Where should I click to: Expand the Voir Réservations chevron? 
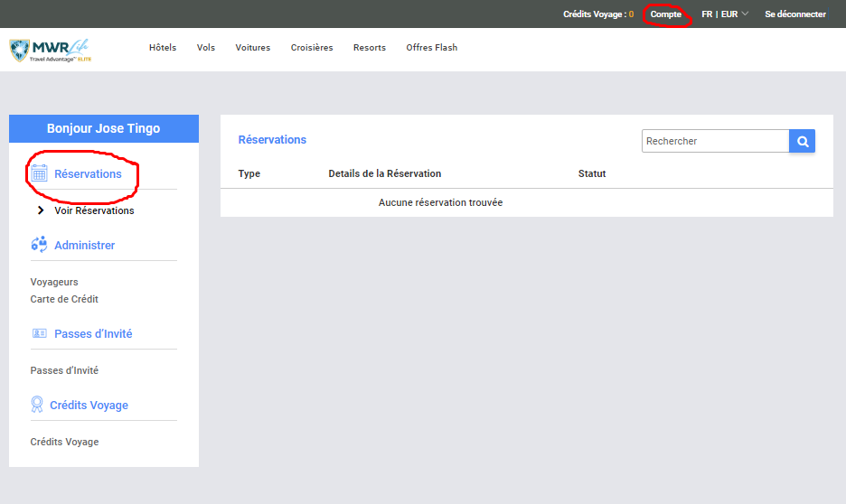41,210
